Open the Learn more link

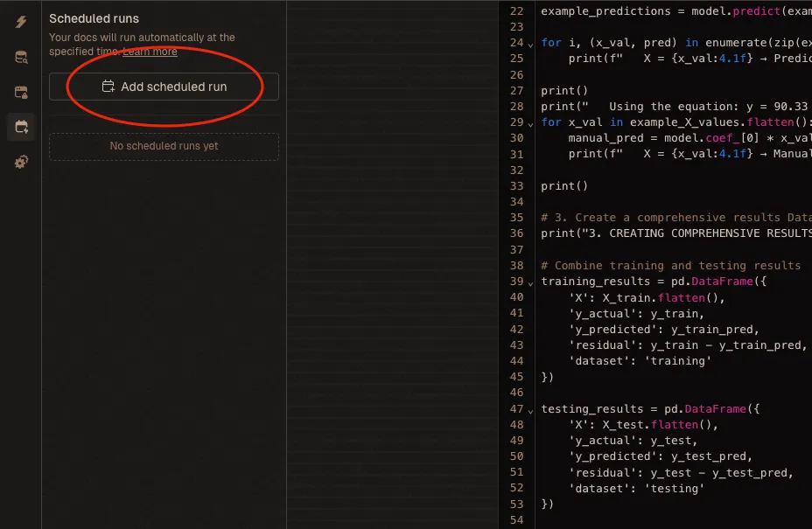pyautogui.click(x=150, y=52)
